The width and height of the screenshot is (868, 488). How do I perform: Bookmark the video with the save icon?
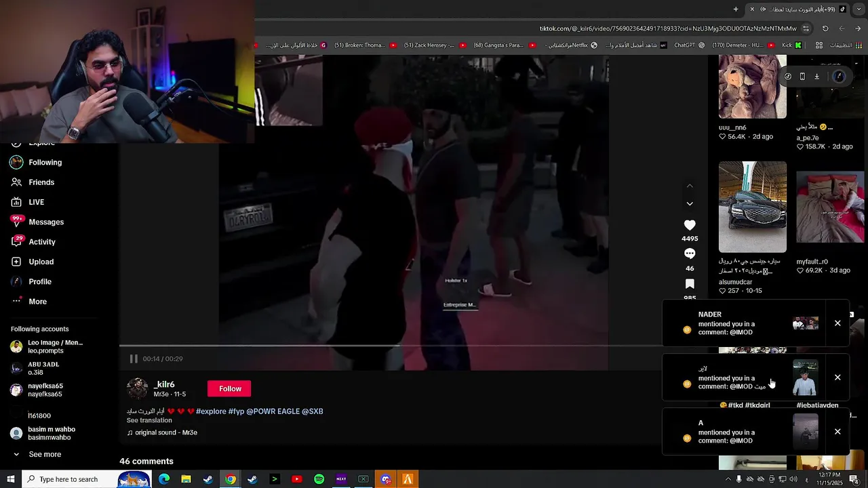point(690,283)
